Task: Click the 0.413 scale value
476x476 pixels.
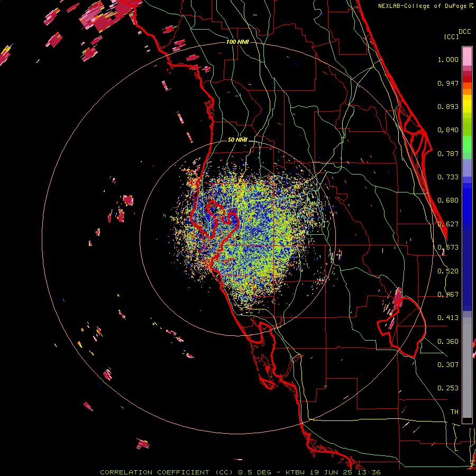Action: click(448, 318)
